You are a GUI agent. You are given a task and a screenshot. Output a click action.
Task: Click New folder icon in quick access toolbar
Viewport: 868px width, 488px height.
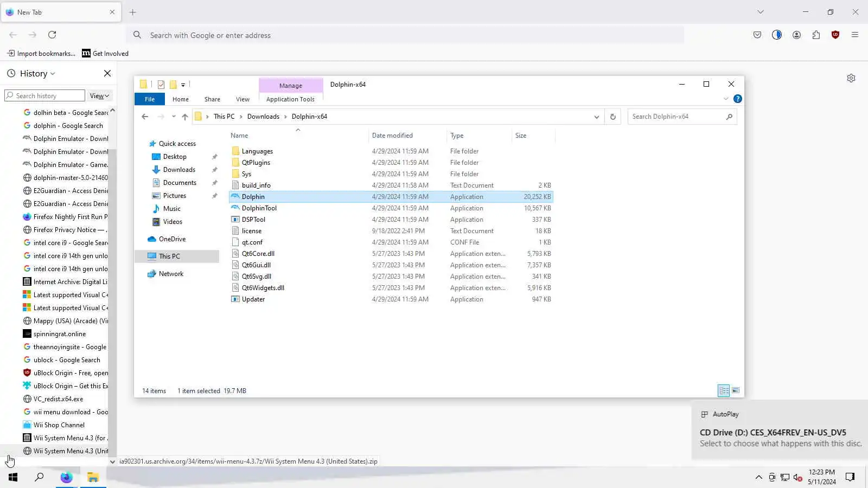(x=173, y=85)
